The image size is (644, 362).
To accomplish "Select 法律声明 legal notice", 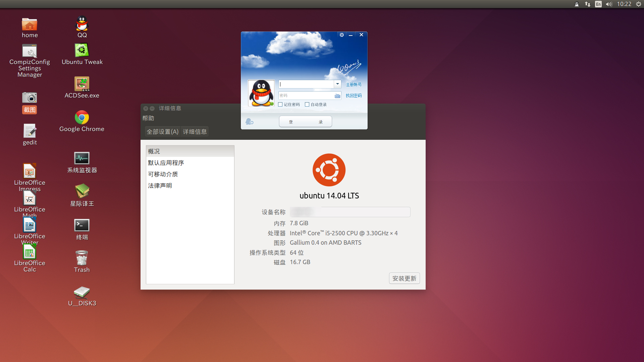I will (190, 186).
